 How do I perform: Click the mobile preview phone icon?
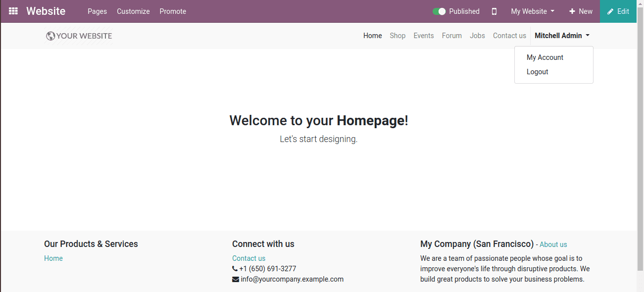click(494, 11)
